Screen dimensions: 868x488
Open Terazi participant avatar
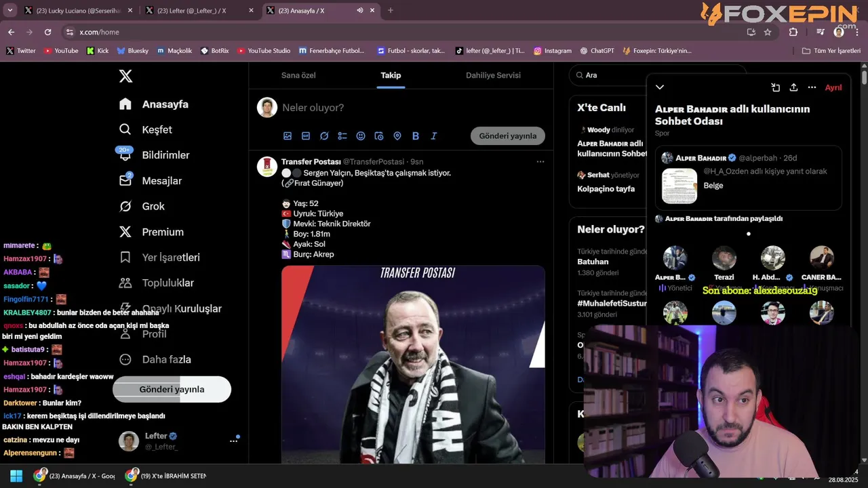point(724,258)
